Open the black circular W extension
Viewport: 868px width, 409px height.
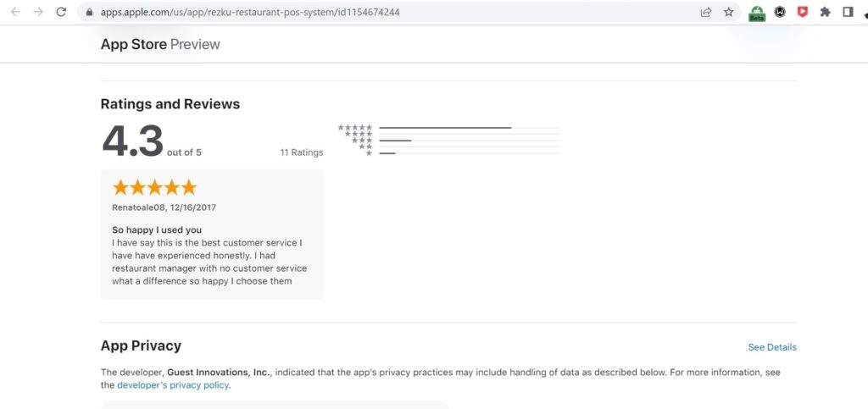pos(780,12)
